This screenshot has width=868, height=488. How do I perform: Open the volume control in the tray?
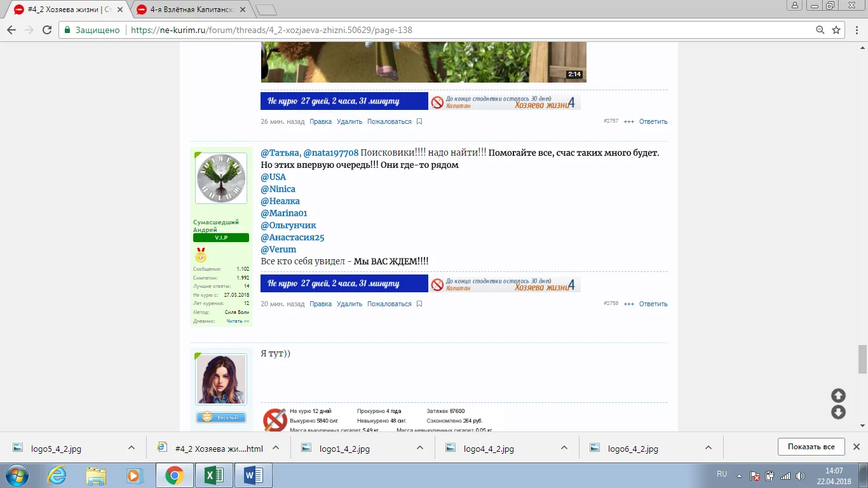801,476
